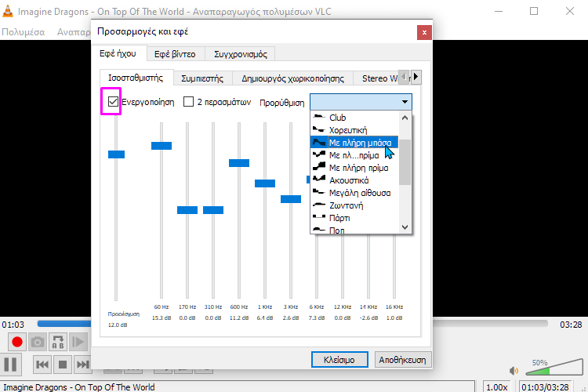Click the 1.00x playback speed indicator
Viewport: 588px width, 392px height.
(496, 387)
